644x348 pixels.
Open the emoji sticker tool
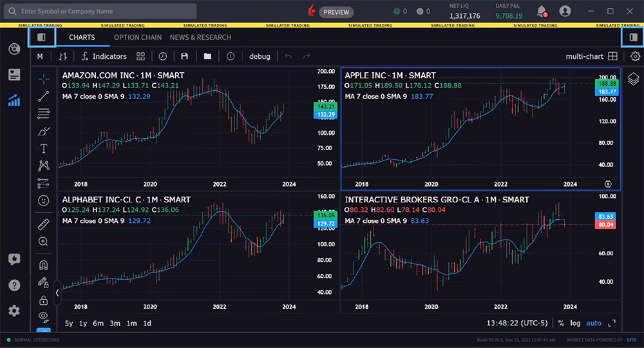pyautogui.click(x=44, y=200)
